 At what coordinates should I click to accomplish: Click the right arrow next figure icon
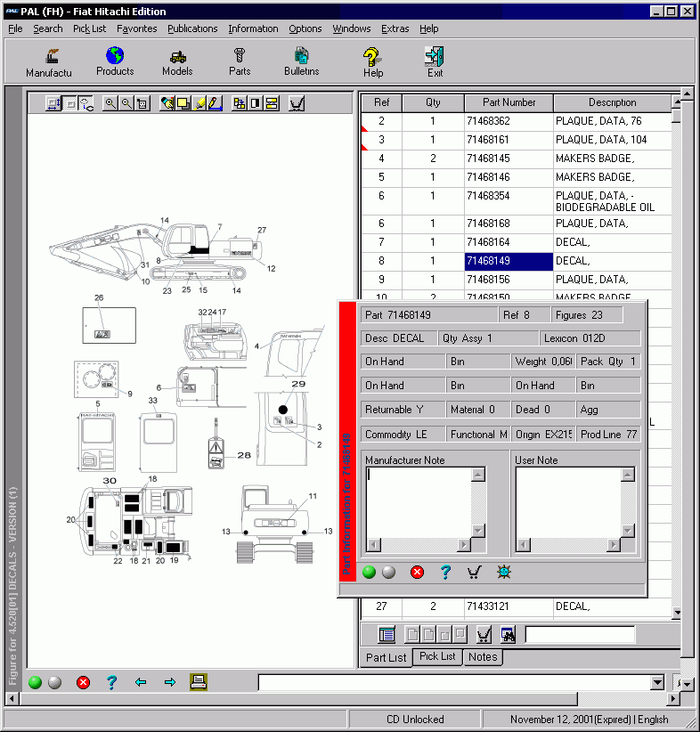pos(170,682)
